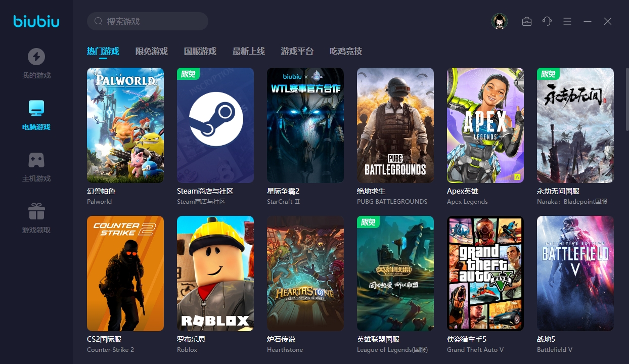The image size is (629, 364).
Task: Select 主机游戏 sidebar label
Action: tap(36, 179)
